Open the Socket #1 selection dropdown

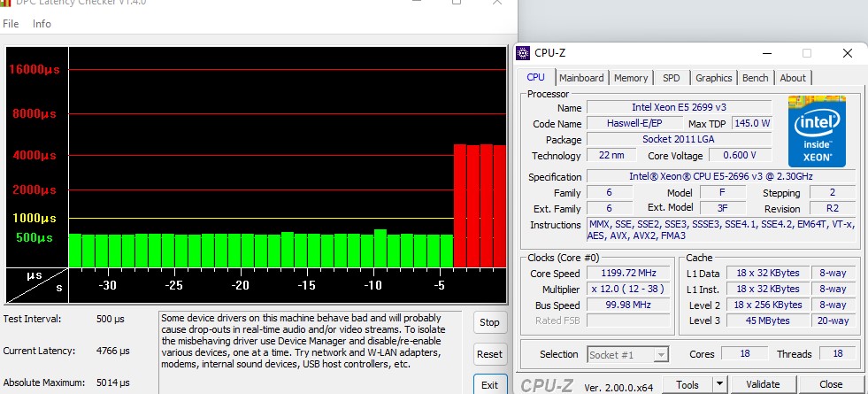click(x=627, y=355)
